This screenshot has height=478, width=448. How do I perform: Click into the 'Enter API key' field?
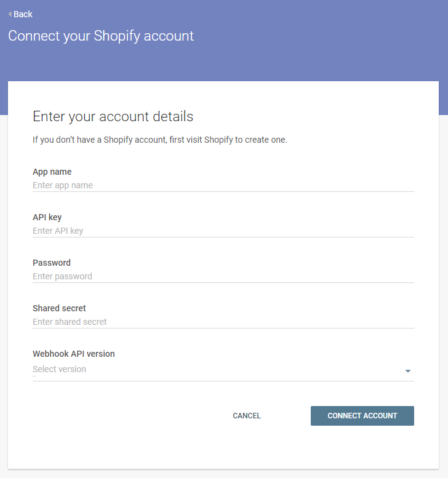pyautogui.click(x=223, y=231)
